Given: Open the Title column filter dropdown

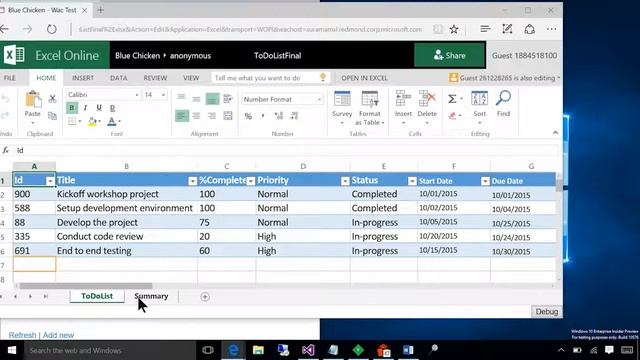Looking at the screenshot, I should pyautogui.click(x=193, y=181).
